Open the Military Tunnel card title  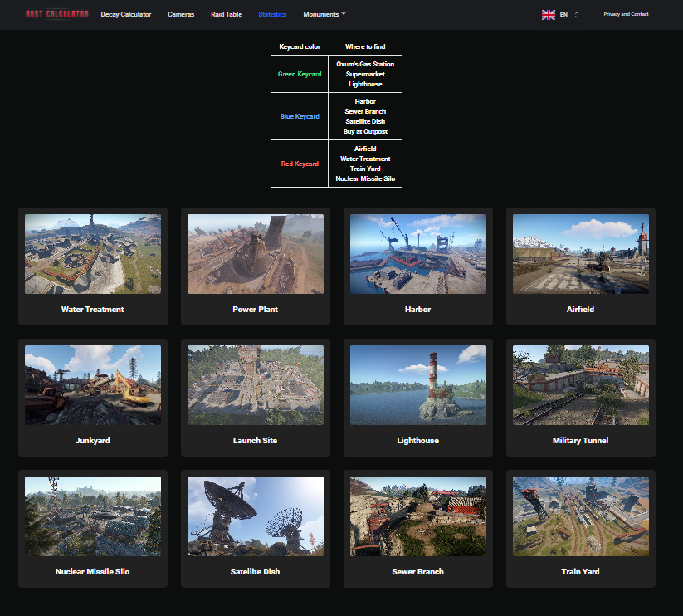[x=581, y=441]
